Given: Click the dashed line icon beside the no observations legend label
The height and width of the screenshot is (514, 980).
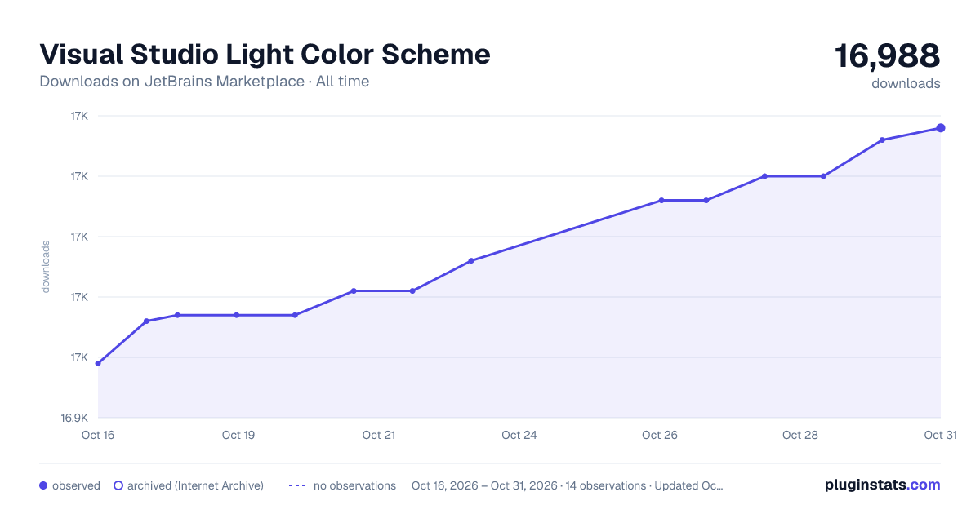Looking at the screenshot, I should tap(297, 485).
